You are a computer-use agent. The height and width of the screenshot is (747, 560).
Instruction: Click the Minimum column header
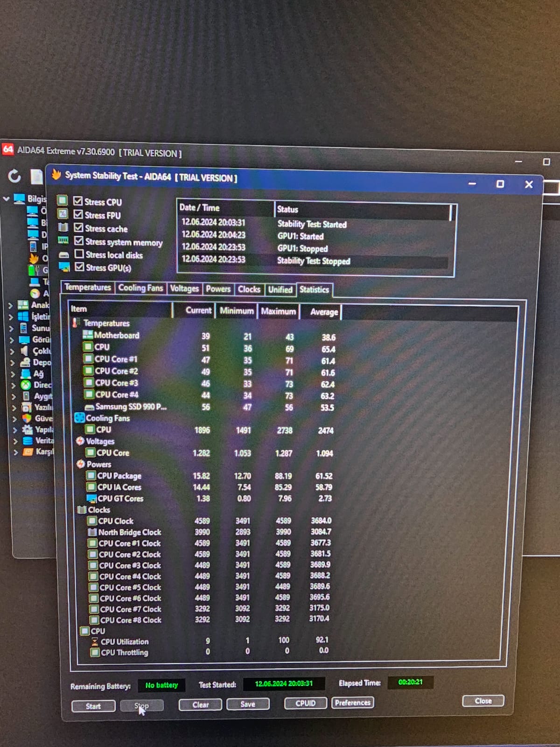pos(236,311)
